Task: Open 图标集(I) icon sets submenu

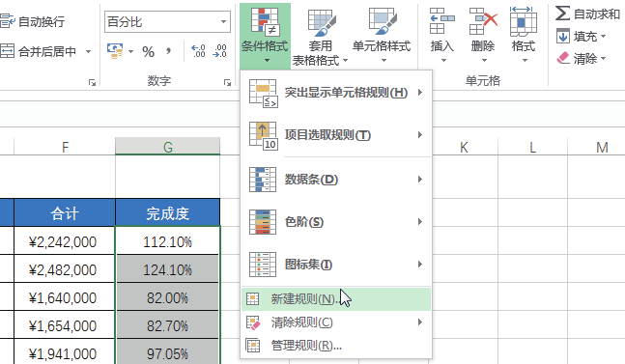Action: [336, 264]
